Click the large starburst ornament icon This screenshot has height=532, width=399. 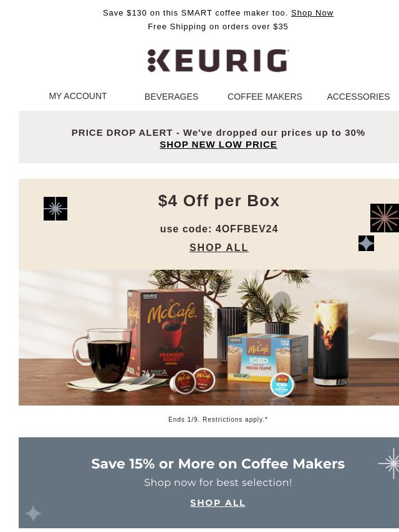click(385, 218)
